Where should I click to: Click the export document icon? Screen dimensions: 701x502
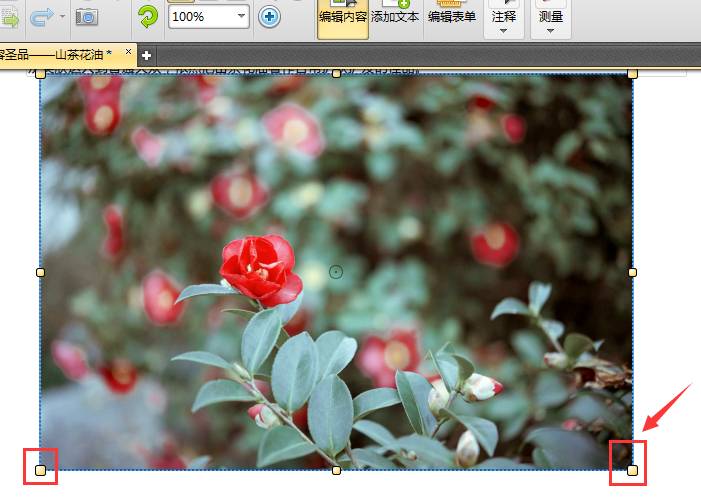(x=9, y=17)
